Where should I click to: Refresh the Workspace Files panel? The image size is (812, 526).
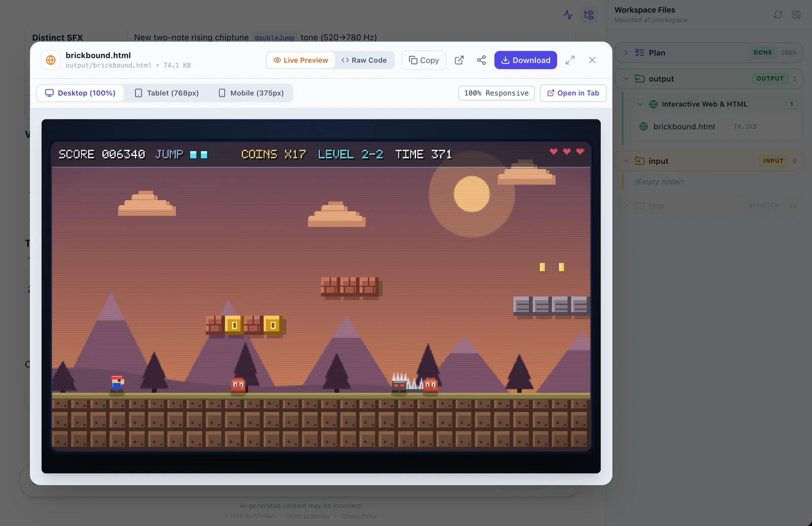point(778,15)
